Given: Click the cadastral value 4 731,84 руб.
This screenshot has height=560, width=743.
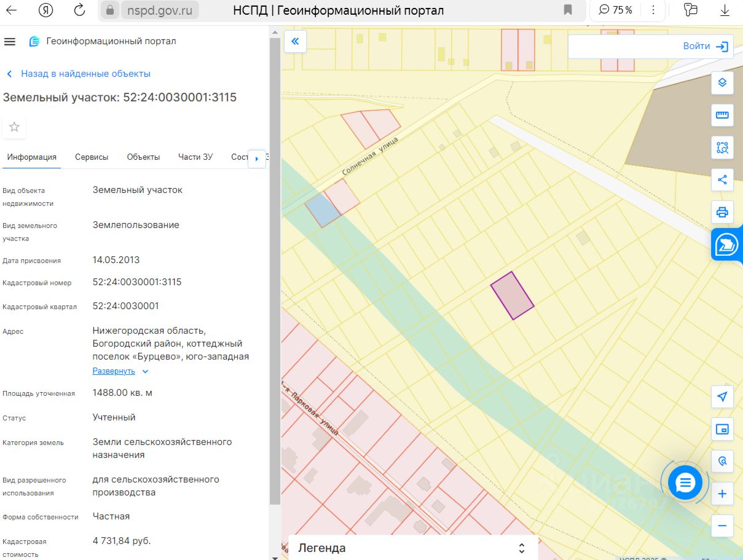Looking at the screenshot, I should [x=122, y=541].
